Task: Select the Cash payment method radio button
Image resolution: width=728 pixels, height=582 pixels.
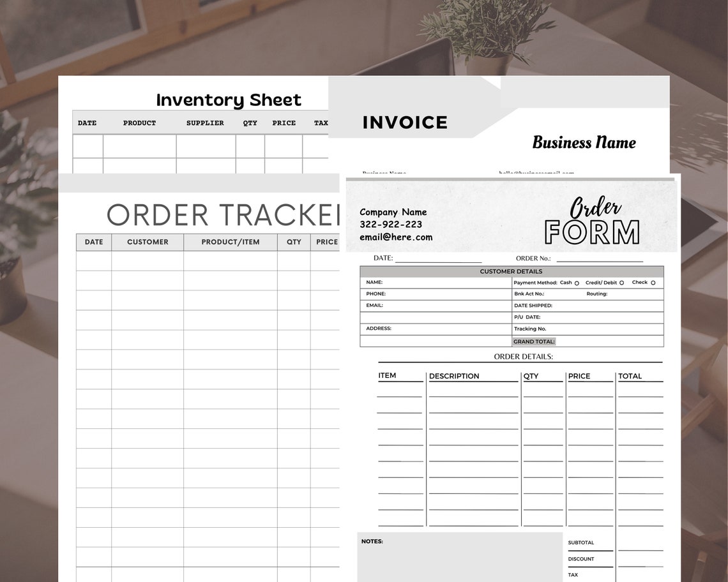Action: click(x=576, y=282)
